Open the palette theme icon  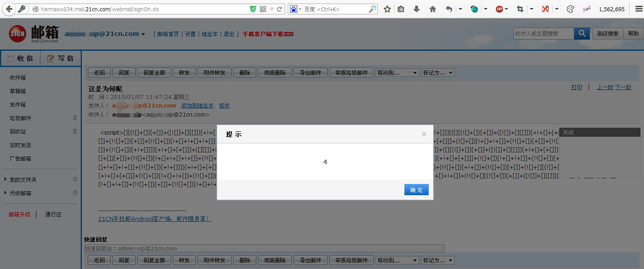point(571,9)
